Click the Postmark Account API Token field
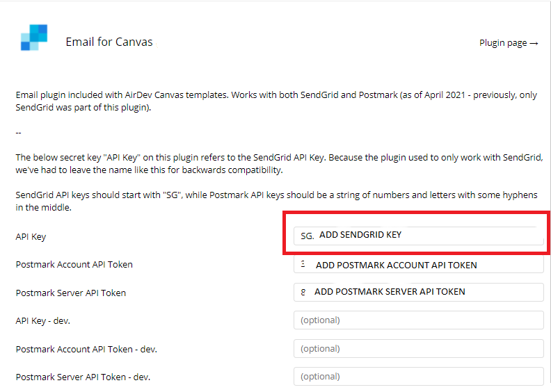Screen dimensions: 551x392 click(x=418, y=265)
